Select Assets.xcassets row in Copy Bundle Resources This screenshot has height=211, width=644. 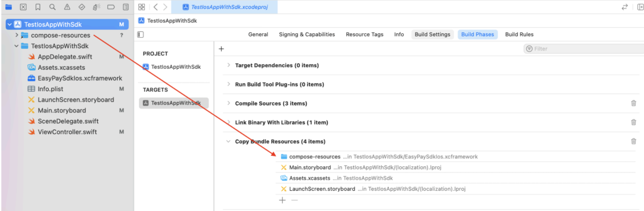455,178
